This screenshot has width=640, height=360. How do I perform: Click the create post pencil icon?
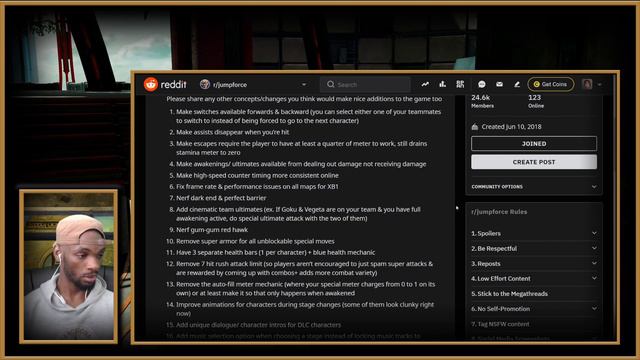tap(517, 84)
